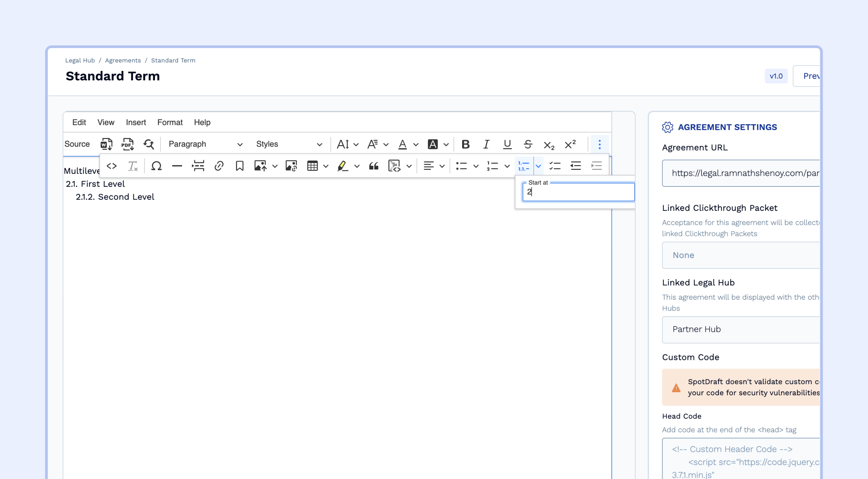
Task: Insert a special character (omega icon)
Action: point(156,166)
